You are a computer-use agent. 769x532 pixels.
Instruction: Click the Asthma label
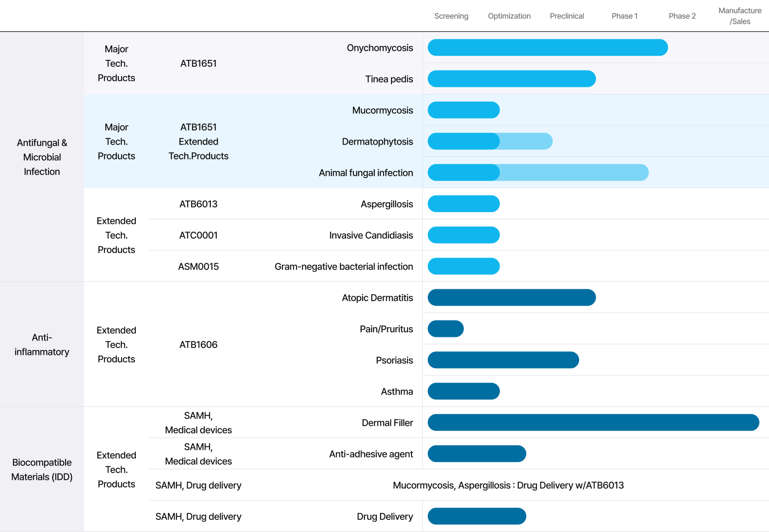click(x=397, y=392)
